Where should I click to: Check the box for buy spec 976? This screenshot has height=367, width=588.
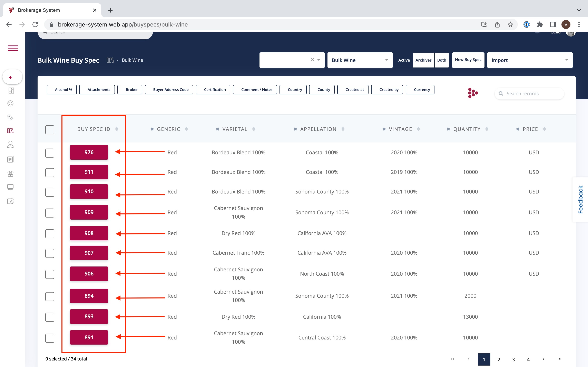pos(50,153)
